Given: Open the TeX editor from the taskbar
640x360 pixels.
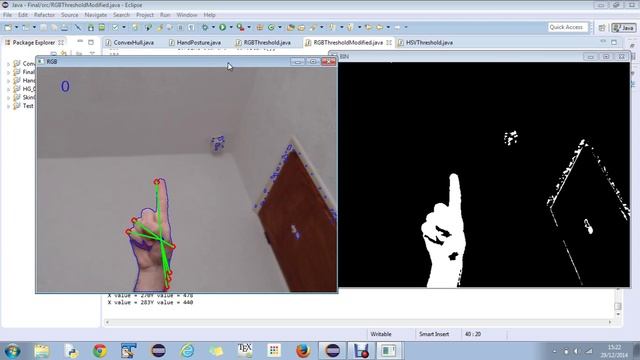Looking at the screenshot, I should point(245,351).
